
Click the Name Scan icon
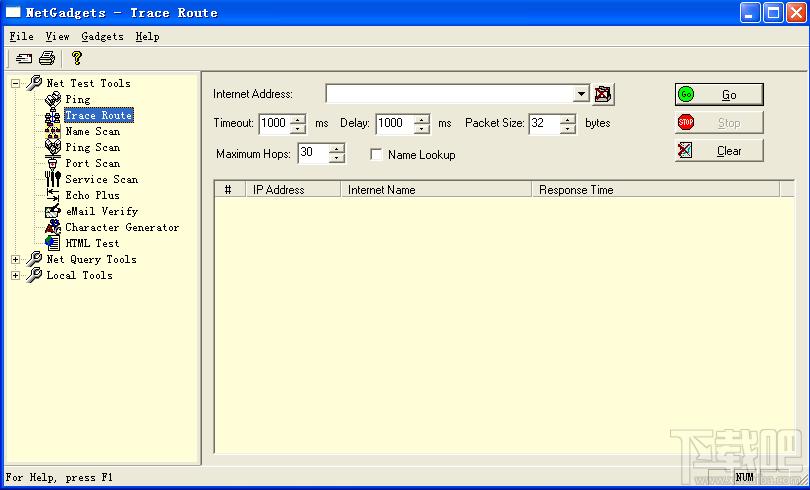tap(53, 131)
